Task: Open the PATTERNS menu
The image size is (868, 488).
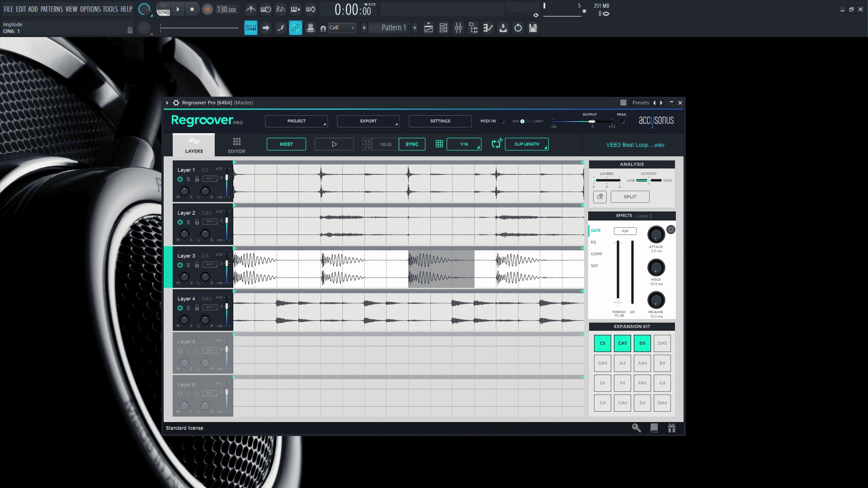Action: (52, 9)
